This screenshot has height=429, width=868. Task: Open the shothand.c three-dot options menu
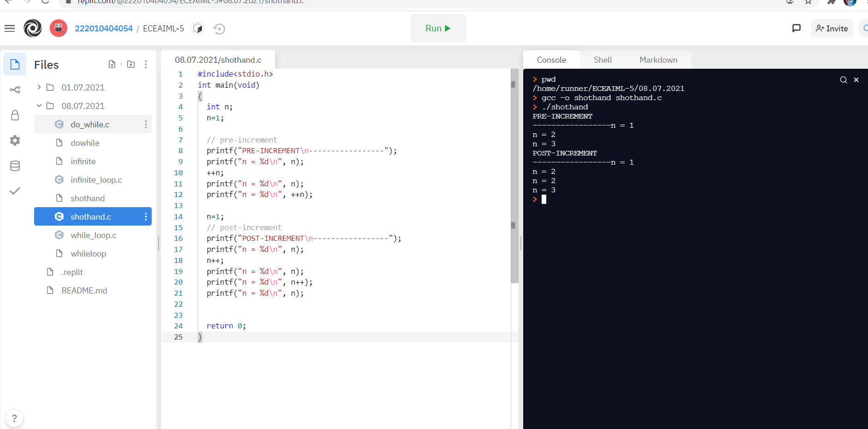tap(146, 216)
